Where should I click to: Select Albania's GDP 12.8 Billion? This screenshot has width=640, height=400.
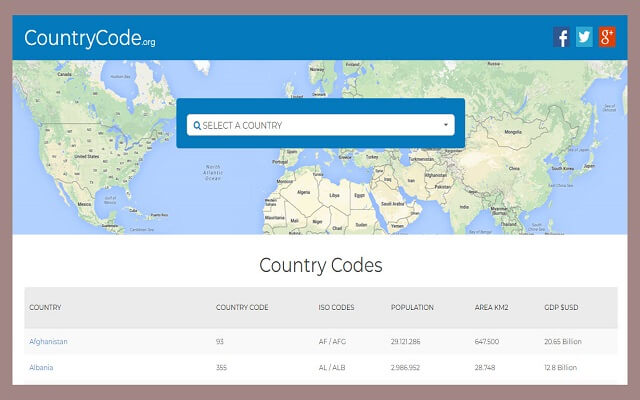click(560, 367)
